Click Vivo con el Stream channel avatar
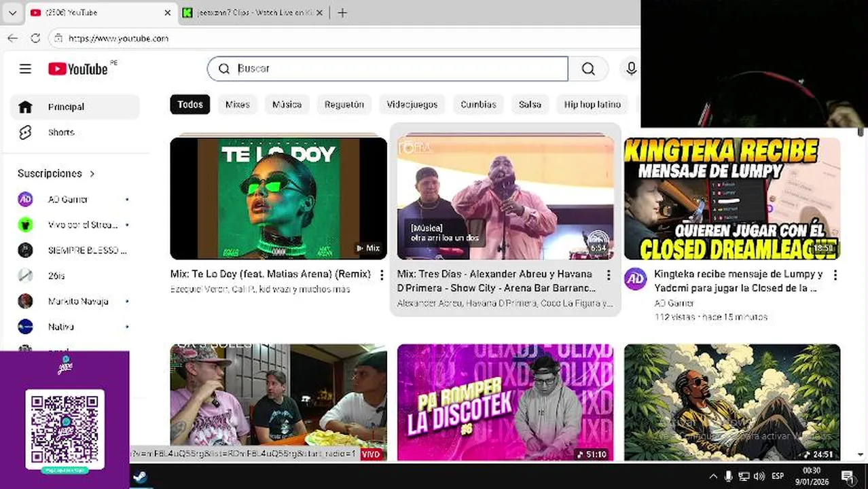The image size is (868, 489). pos(25,225)
